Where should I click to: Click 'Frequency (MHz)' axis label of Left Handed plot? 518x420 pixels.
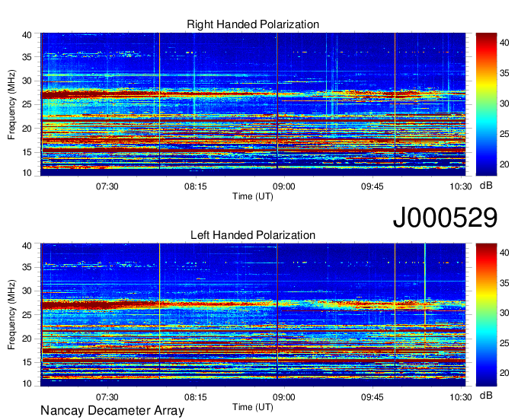point(11,315)
